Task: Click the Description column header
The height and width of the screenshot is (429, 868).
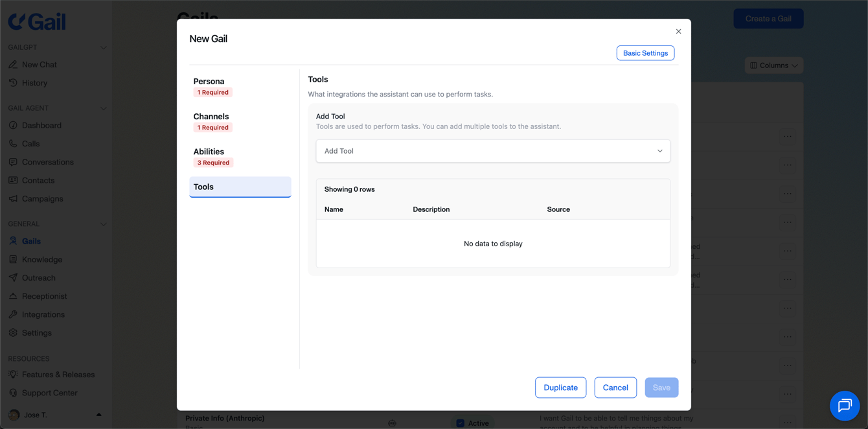Action: 431,209
